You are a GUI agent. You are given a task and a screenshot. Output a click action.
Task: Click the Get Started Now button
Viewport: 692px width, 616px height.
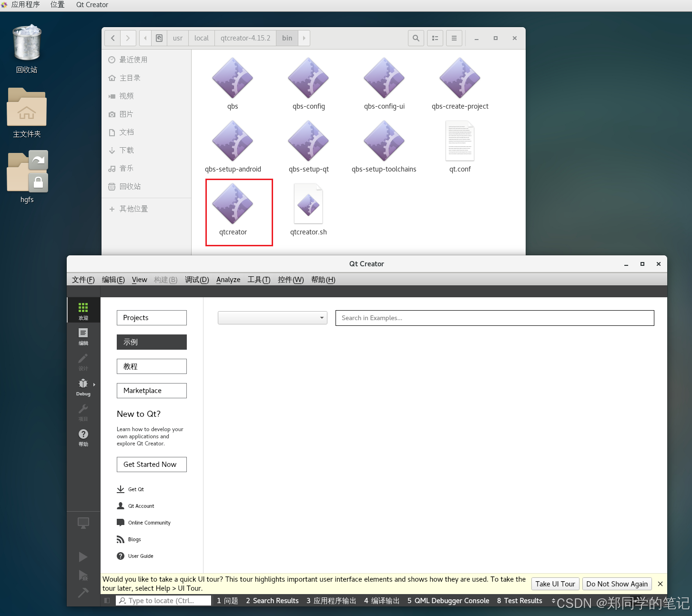coord(152,465)
